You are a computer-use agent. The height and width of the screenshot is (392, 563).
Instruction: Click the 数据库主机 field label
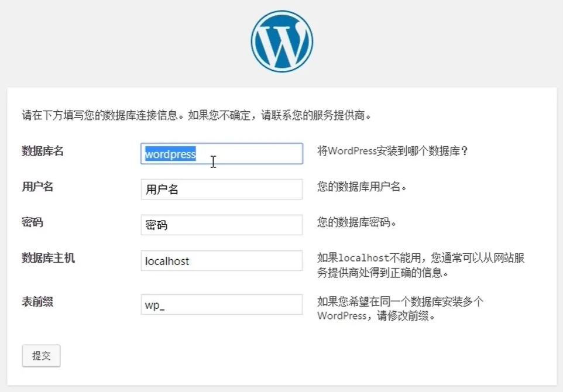[48, 258]
